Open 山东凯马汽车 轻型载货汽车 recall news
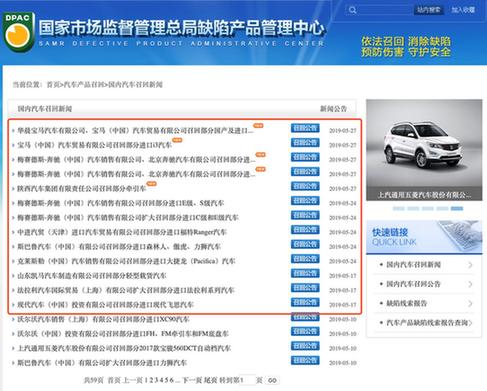This screenshot has width=487, height=391. (92, 276)
